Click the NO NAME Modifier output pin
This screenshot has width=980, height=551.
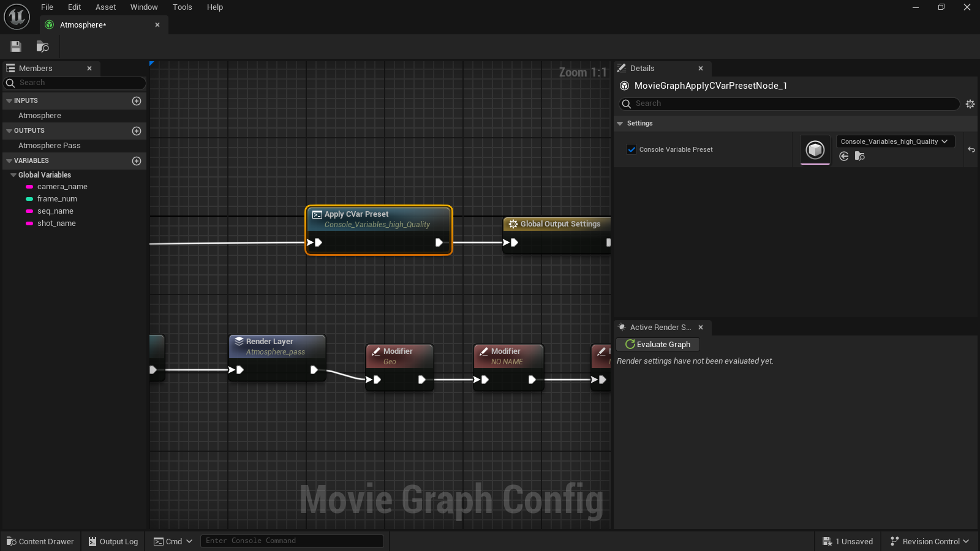point(532,380)
